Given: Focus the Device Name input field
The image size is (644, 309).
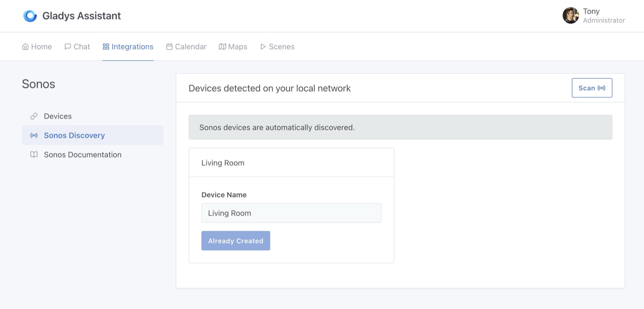Looking at the screenshot, I should 291,213.
